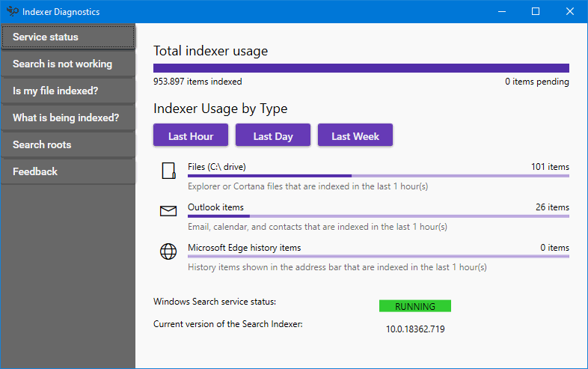Viewport: 588px width, 369px height.
Task: Show usage for the Last Day
Action: pyautogui.click(x=273, y=135)
